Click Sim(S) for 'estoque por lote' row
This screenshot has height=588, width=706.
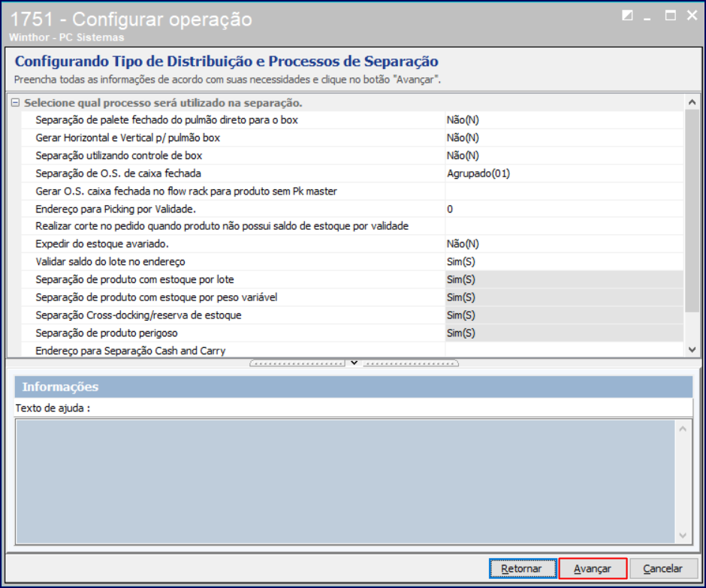pos(564,279)
